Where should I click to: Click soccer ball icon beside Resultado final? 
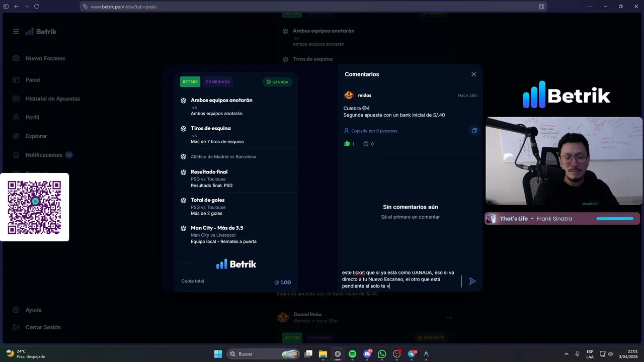coord(183,172)
